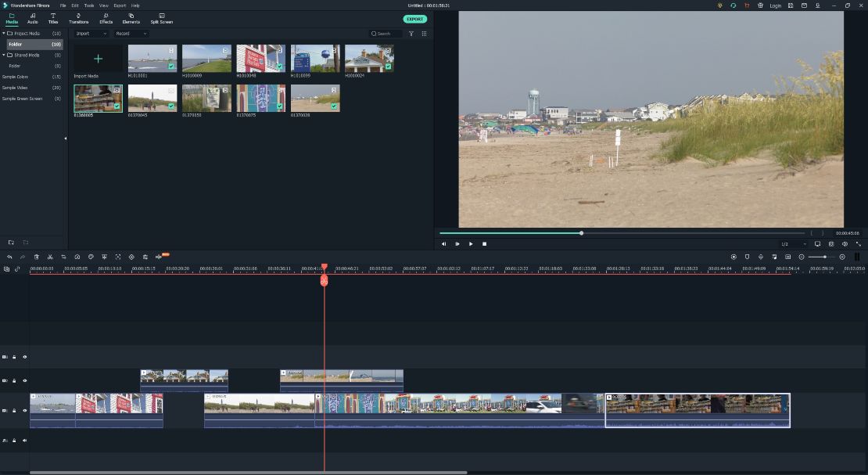This screenshot has width=868, height=475.
Task: Open the preview quality 1/2 dropdown
Action: click(x=793, y=244)
